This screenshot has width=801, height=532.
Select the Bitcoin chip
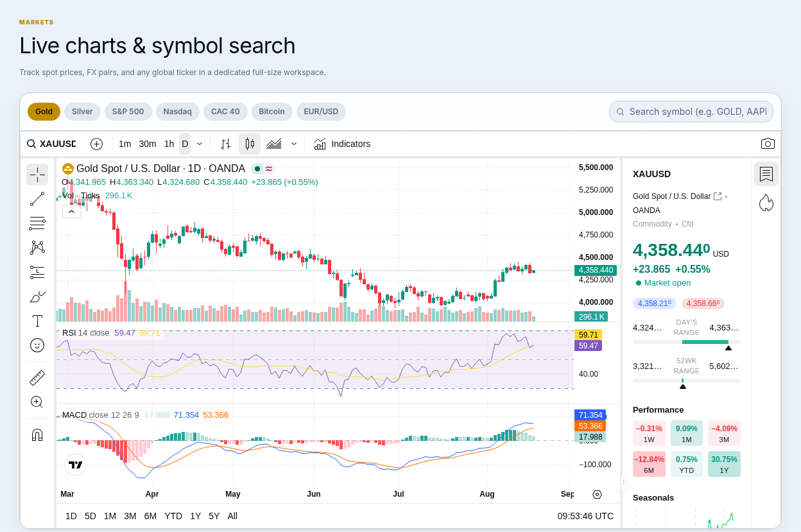coord(272,112)
